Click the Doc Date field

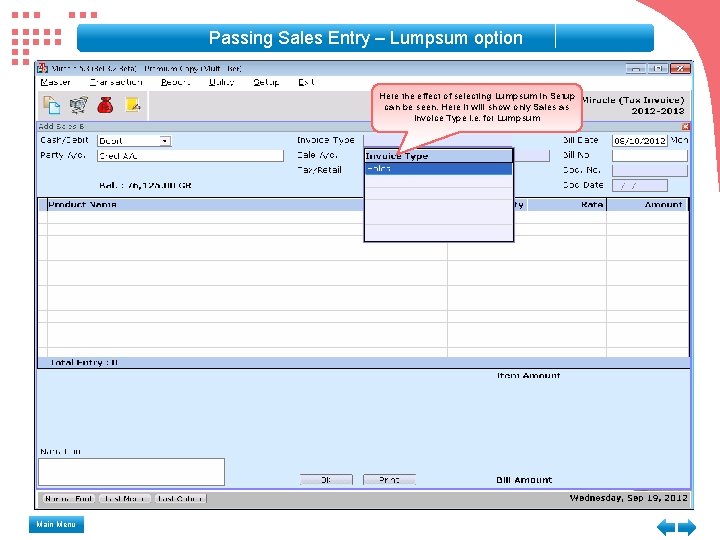pos(639,186)
